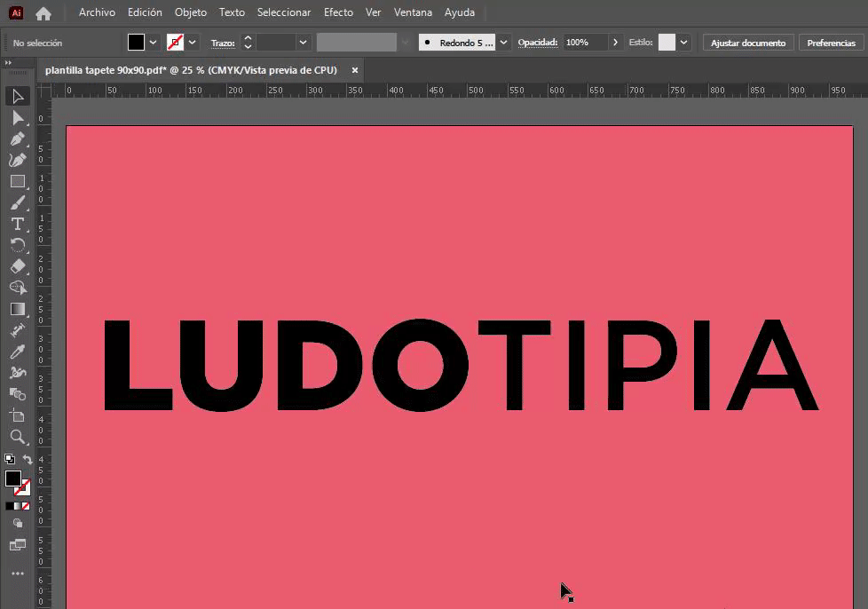This screenshot has height=609, width=868.
Task: Adjust the stroke weight stepper arrows
Action: (248, 43)
